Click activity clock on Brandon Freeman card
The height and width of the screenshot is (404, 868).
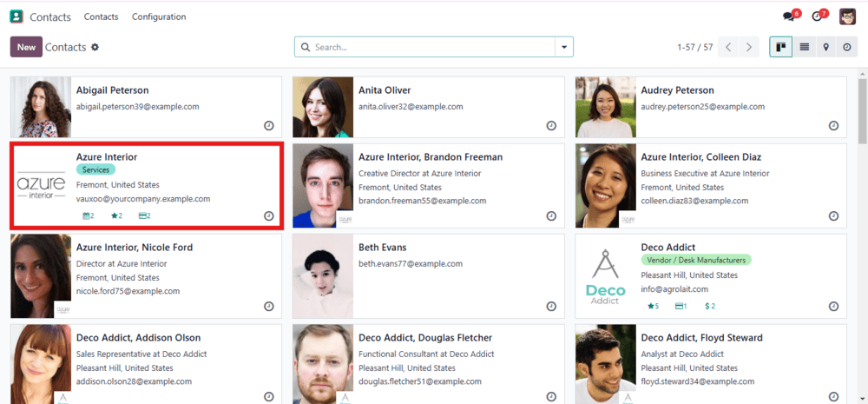[x=551, y=216]
